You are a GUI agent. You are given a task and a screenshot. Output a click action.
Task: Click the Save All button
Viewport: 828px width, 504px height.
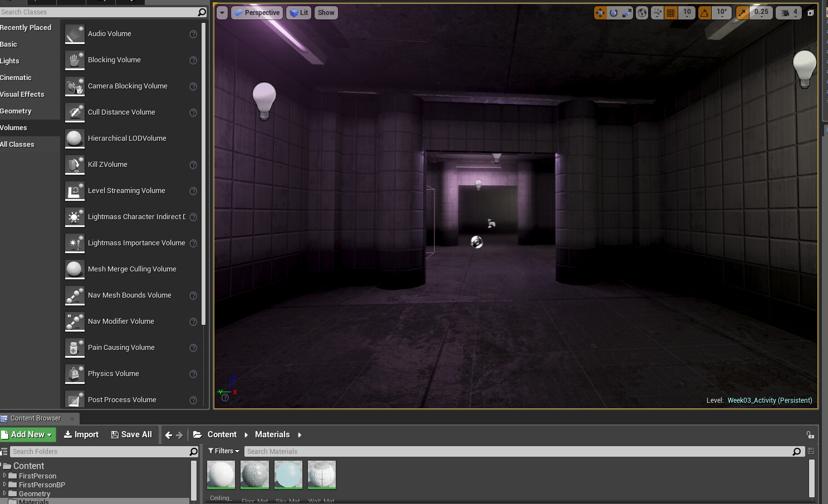pyautogui.click(x=131, y=434)
